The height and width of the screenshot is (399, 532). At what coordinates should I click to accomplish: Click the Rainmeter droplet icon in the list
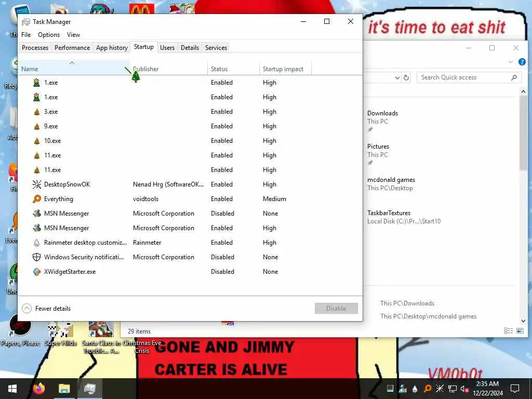37,243
